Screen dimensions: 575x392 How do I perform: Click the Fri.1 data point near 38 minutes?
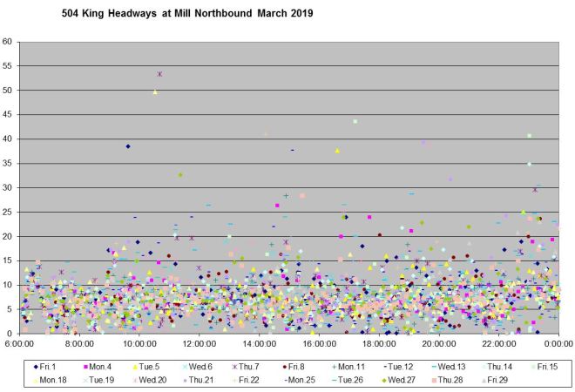[x=127, y=146]
